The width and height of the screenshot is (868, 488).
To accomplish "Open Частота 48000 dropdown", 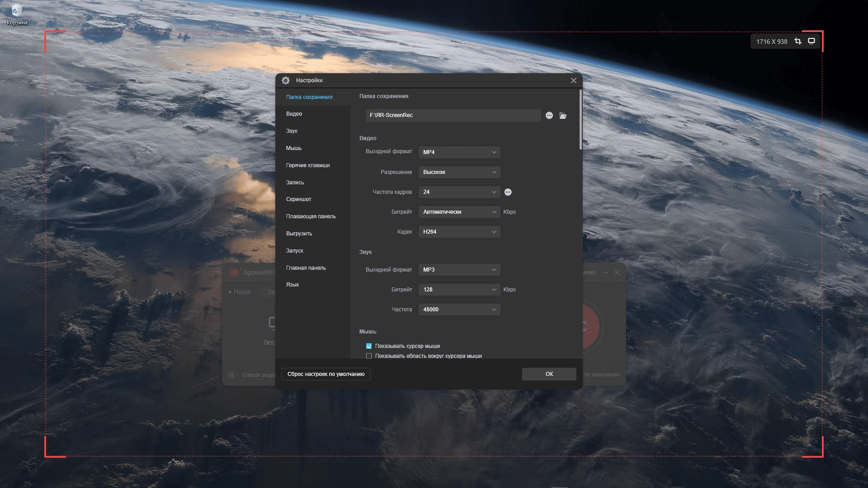I will [x=459, y=310].
